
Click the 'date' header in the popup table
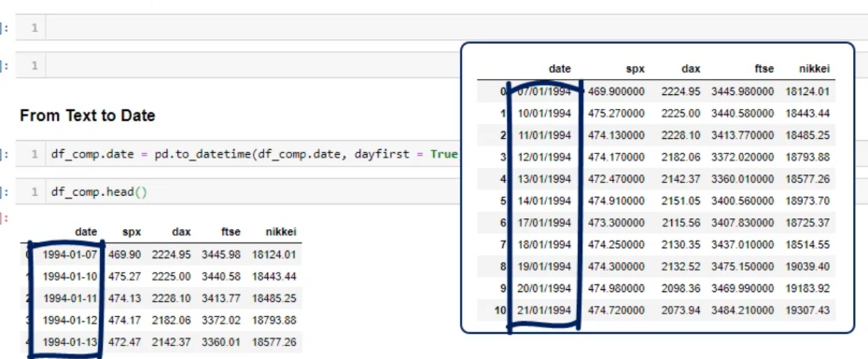pos(560,69)
